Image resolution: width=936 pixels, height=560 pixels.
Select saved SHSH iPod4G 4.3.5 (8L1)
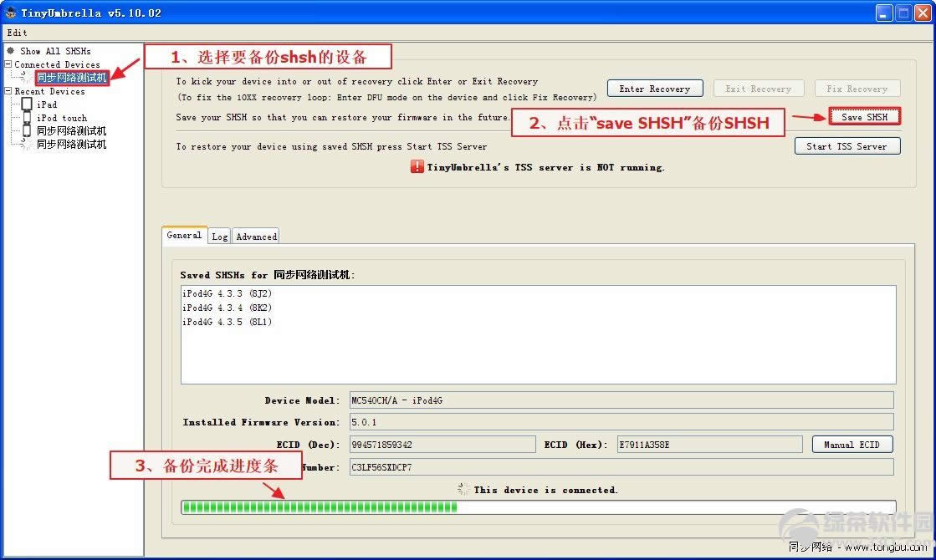pos(227,322)
